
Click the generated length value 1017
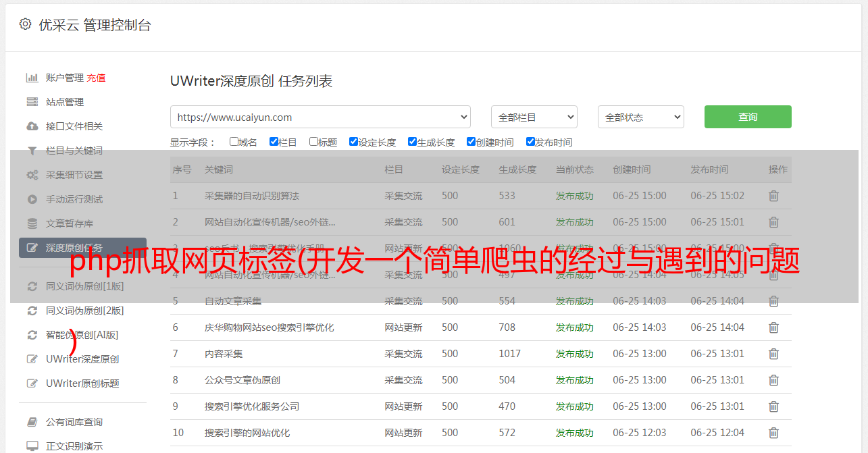[510, 354]
